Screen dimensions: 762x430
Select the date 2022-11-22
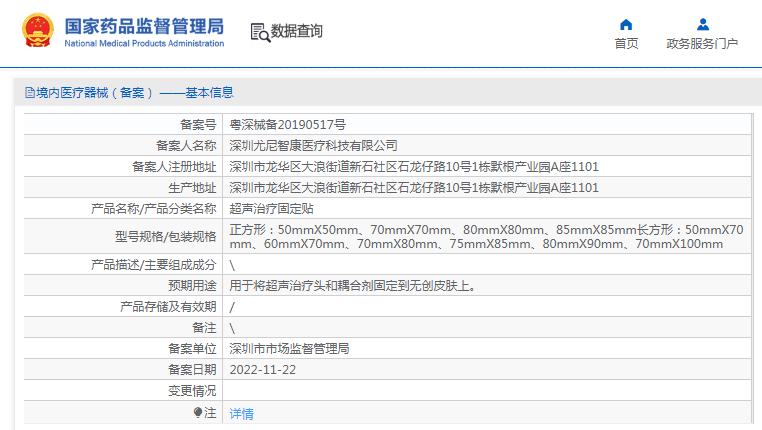pos(262,370)
